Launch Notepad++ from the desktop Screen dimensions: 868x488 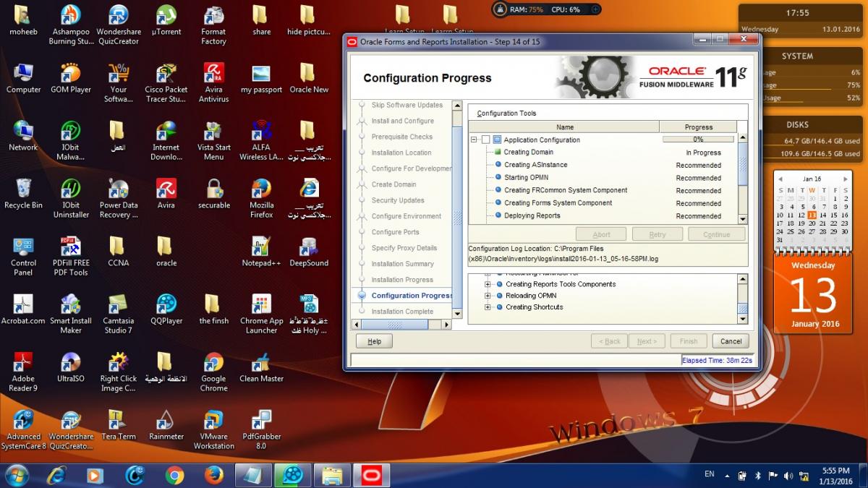tap(260, 248)
